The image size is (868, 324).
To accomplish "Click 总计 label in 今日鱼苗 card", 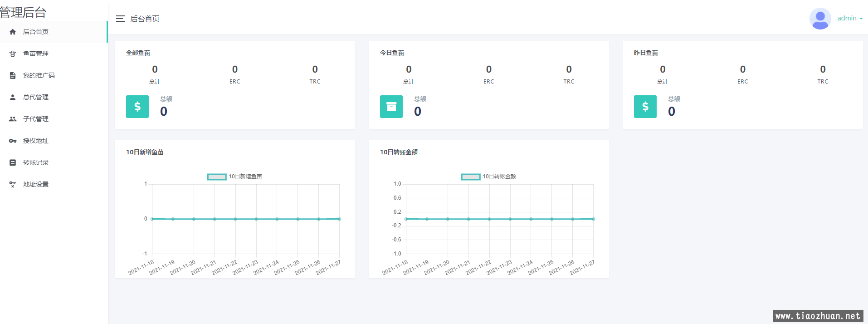I will pos(409,82).
